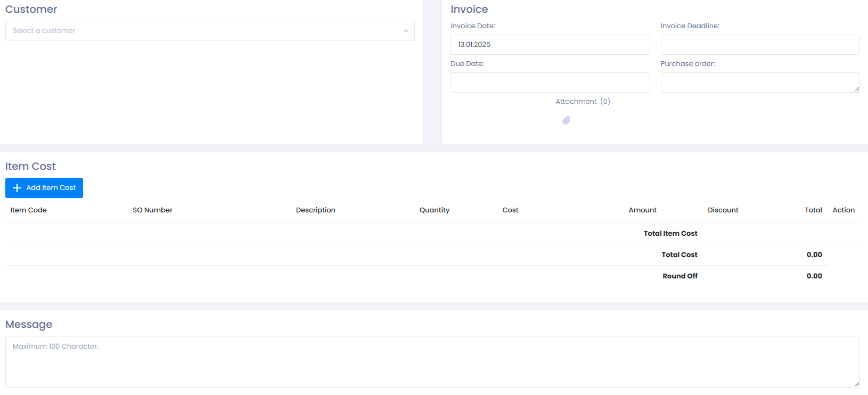Click the Cost column header
Image resolution: width=868 pixels, height=395 pixels.
pos(510,210)
